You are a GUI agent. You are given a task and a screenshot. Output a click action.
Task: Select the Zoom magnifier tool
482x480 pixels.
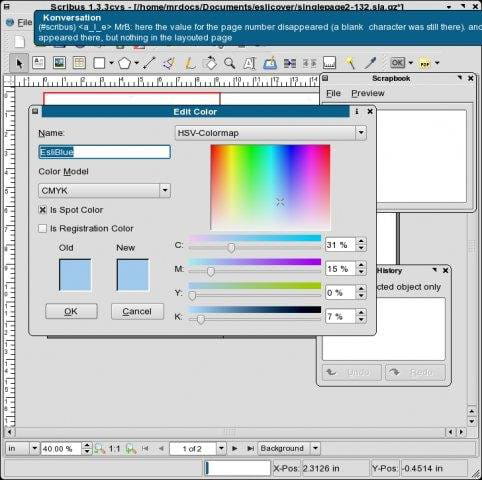coord(229,63)
